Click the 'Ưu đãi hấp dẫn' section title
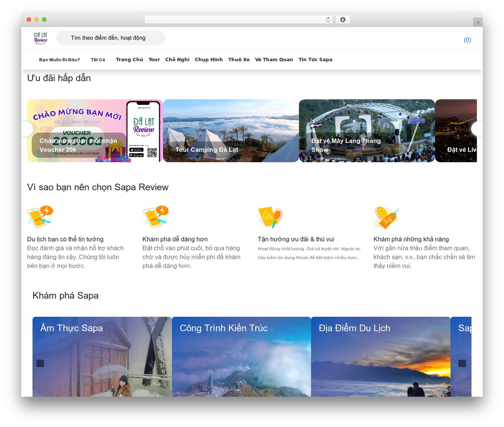 click(x=59, y=78)
